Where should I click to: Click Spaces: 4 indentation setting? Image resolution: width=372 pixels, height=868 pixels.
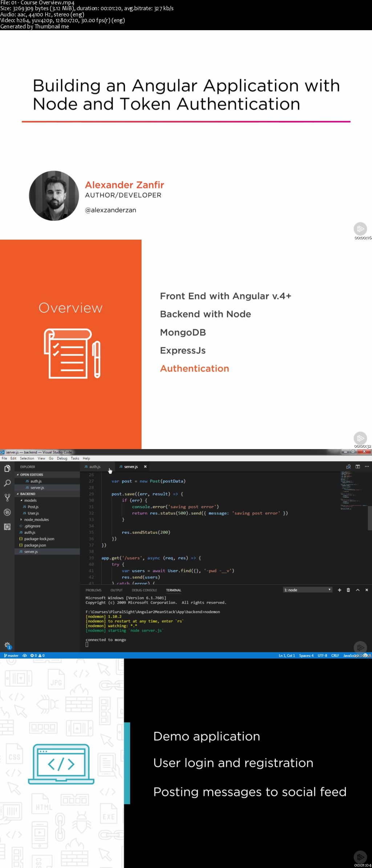pyautogui.click(x=306, y=655)
